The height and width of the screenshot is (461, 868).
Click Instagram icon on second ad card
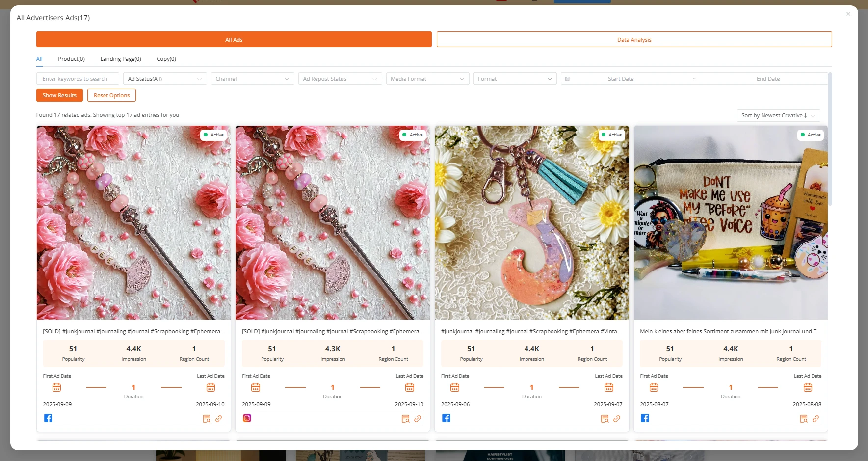click(x=247, y=418)
